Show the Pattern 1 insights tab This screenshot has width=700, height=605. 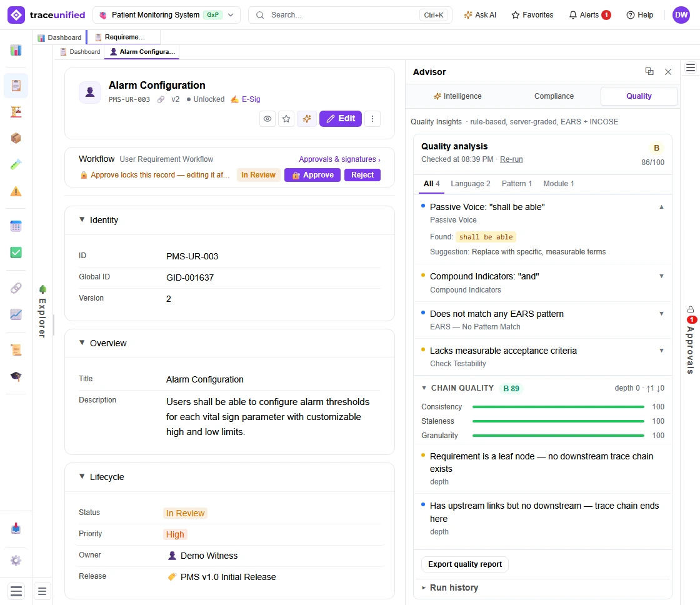(x=517, y=184)
